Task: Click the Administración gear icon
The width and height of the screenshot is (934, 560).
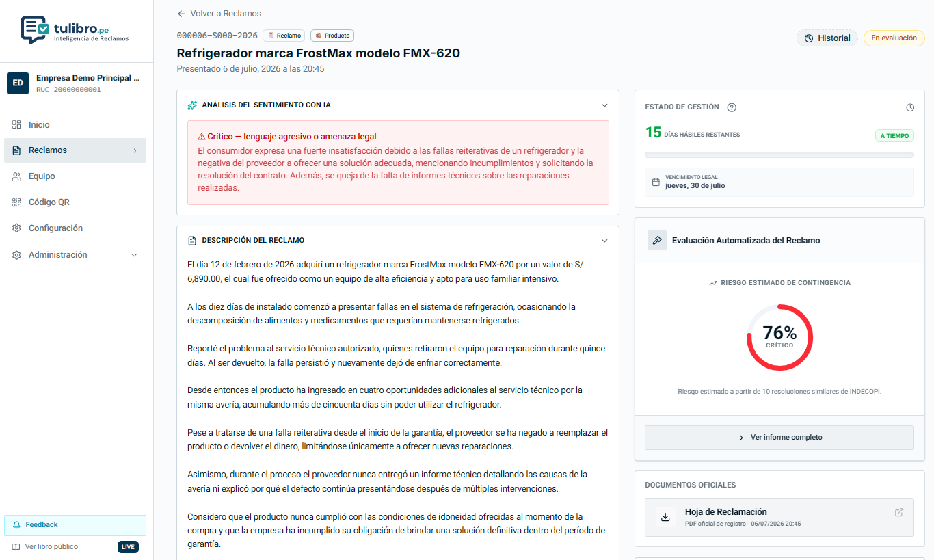Action: coord(16,255)
